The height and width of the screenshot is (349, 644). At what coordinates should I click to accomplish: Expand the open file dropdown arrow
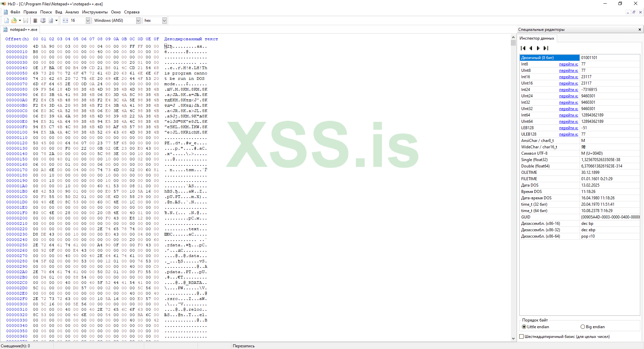click(x=20, y=20)
